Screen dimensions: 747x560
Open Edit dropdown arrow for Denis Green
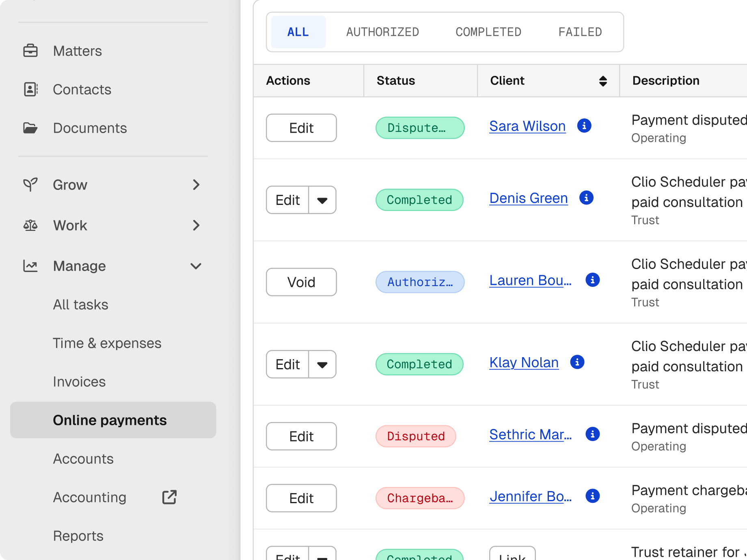(322, 200)
